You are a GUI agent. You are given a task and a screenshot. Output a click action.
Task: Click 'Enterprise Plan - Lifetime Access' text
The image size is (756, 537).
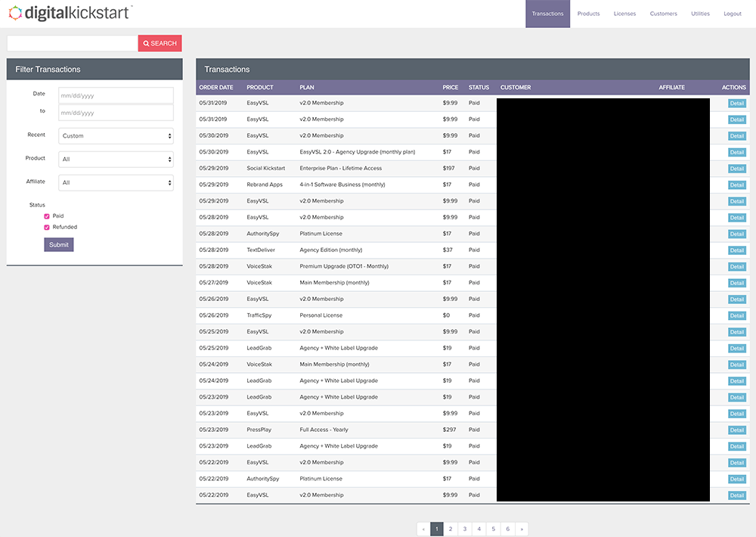point(340,169)
